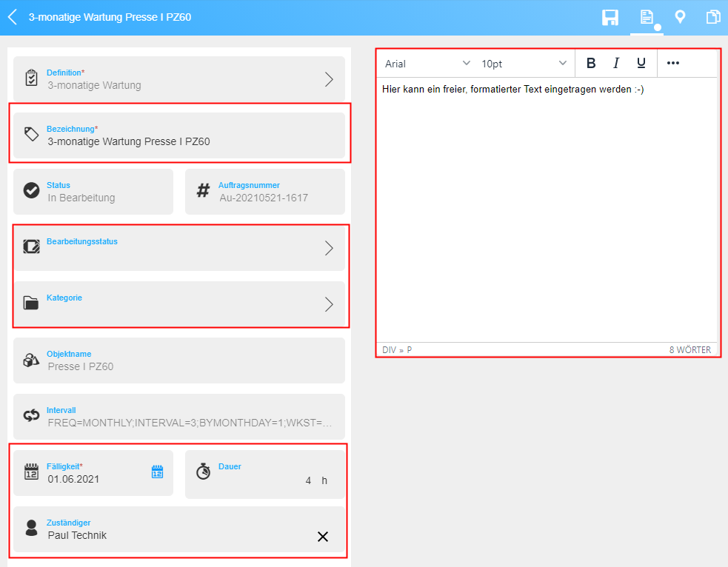Open the 10pt font size dropdown
This screenshot has height=567, width=728.
[524, 64]
